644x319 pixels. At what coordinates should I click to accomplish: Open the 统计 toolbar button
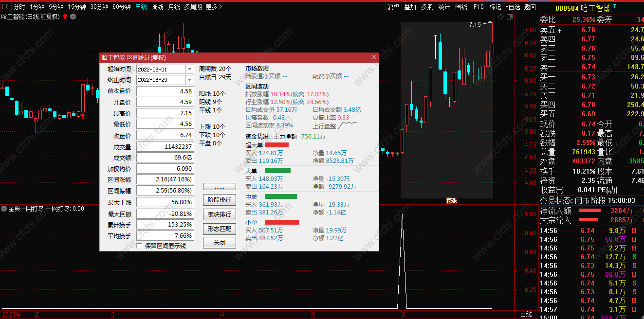pos(444,7)
